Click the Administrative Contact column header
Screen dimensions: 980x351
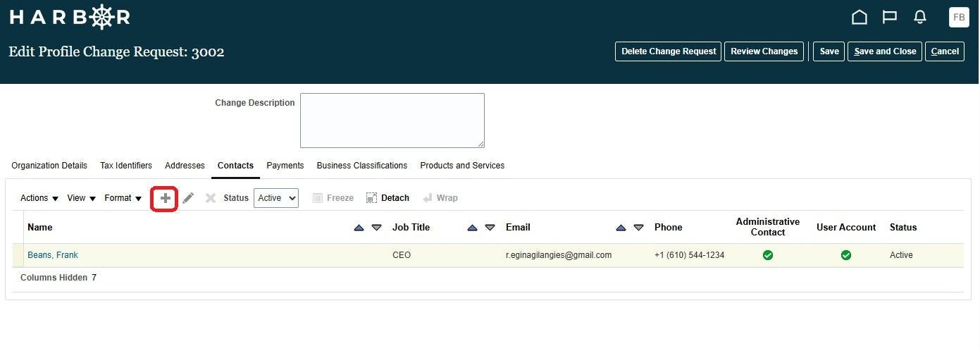pos(768,227)
